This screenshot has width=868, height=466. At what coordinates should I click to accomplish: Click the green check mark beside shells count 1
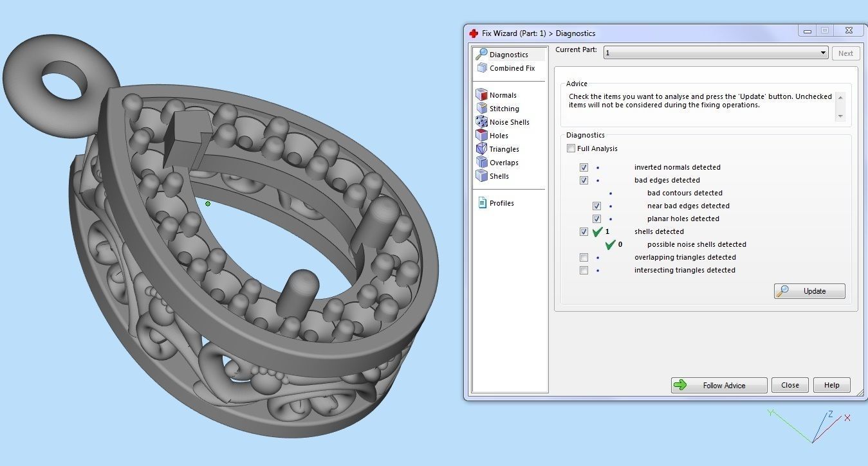pyautogui.click(x=597, y=231)
